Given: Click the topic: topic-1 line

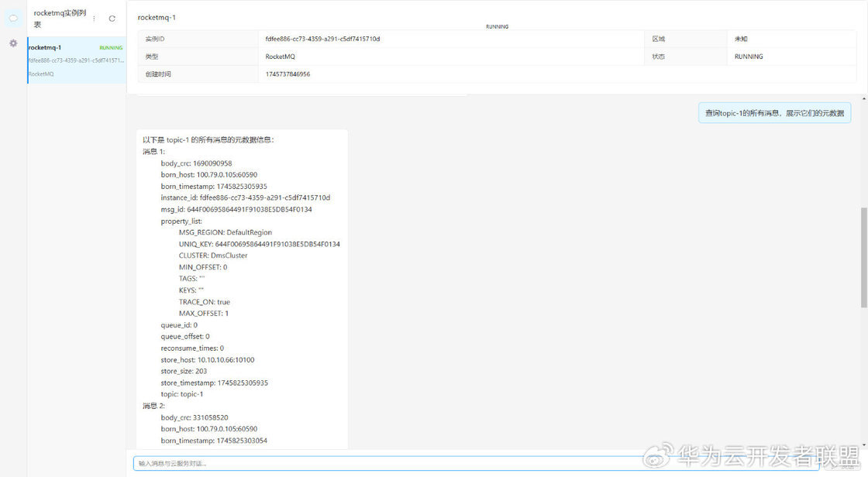Looking at the screenshot, I should pos(182,395).
